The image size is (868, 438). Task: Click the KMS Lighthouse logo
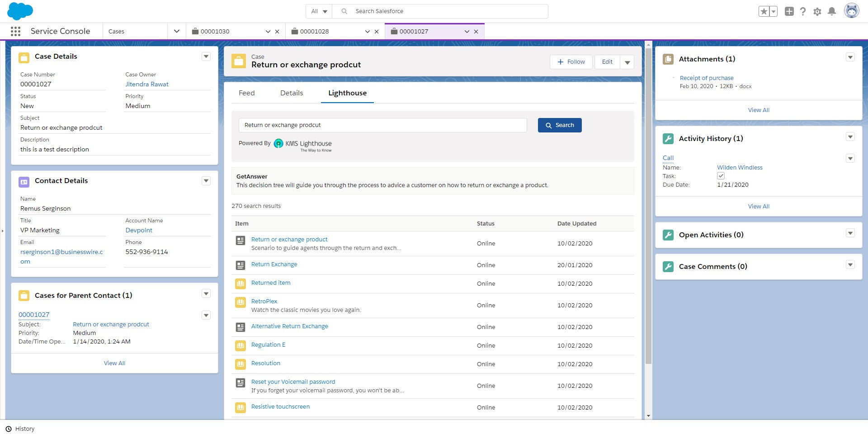302,144
